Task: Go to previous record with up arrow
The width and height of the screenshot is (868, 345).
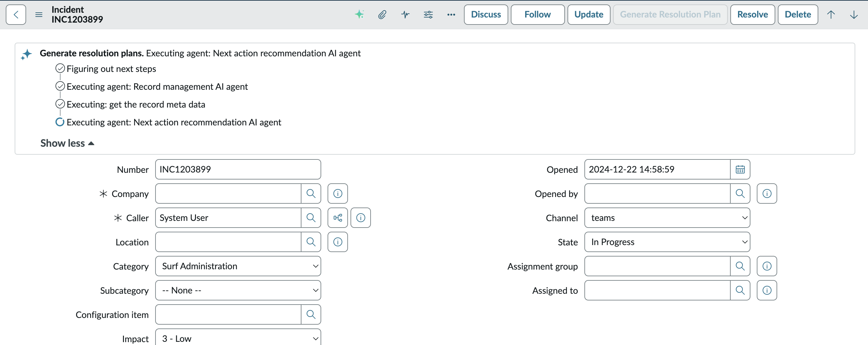Action: [x=831, y=14]
